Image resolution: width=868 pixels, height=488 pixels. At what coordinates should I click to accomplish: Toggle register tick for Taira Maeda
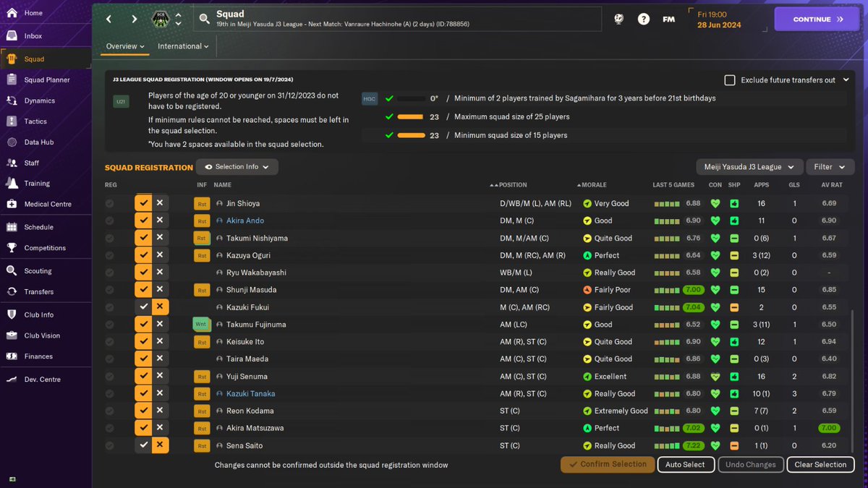143,359
